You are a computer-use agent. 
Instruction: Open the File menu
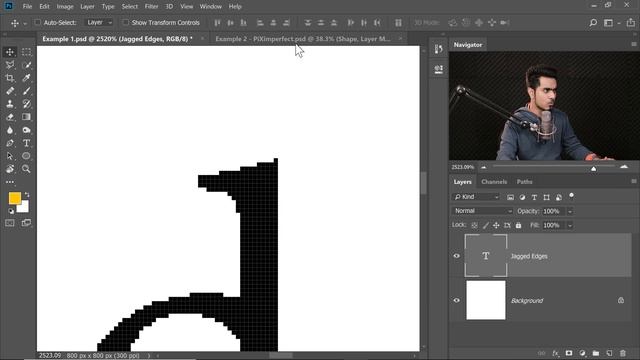[27, 7]
